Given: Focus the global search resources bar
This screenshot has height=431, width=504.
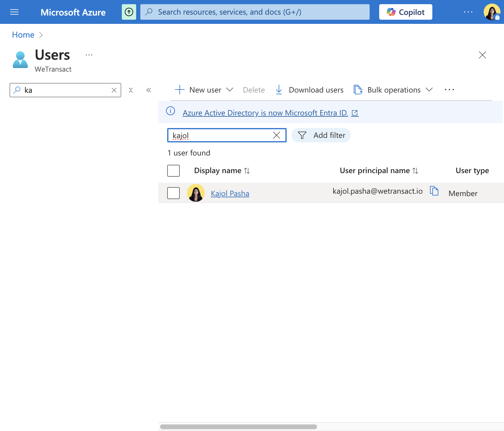Looking at the screenshot, I should click(255, 12).
